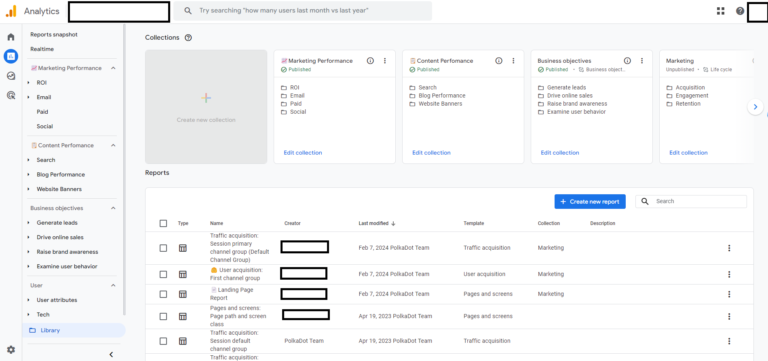The image size is (768, 361).
Task: Open row menu for Session primary channel group report
Action: [x=729, y=248]
